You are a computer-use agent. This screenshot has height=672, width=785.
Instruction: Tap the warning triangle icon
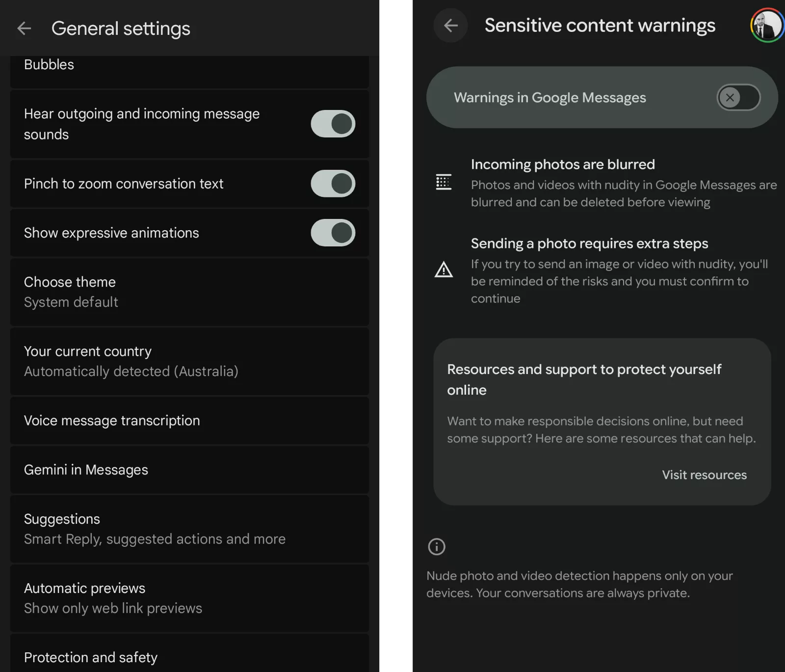coord(444,269)
